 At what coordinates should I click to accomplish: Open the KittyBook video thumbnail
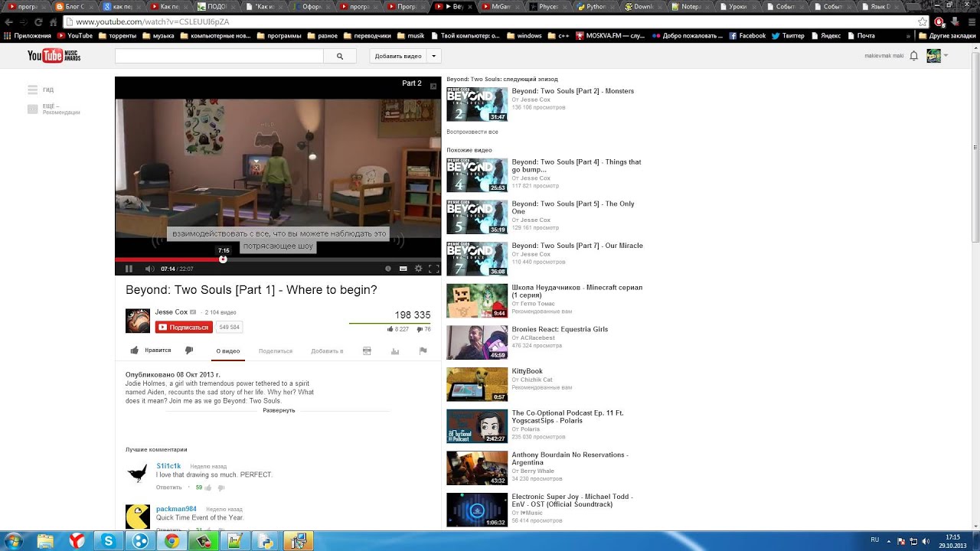[x=477, y=385]
